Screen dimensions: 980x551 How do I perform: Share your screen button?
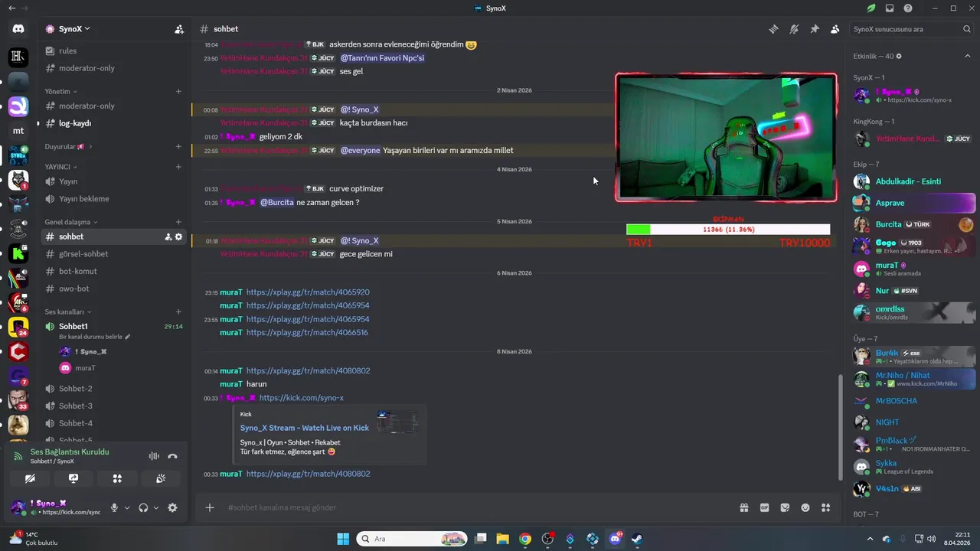tap(73, 478)
